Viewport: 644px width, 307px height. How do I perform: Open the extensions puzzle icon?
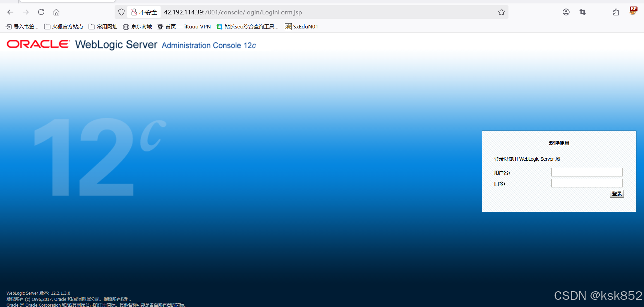pos(616,12)
